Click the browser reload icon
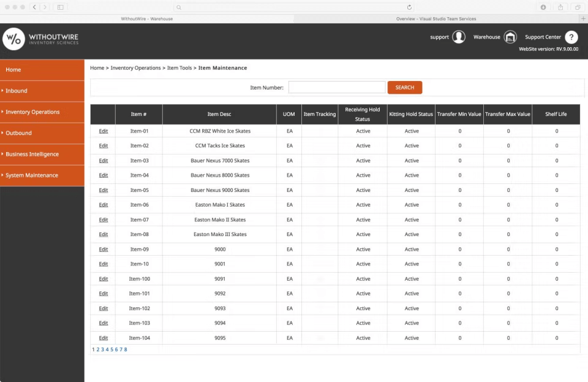588x382 pixels. click(409, 7)
